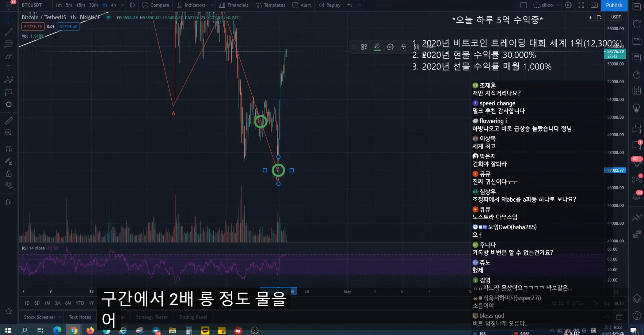The image size is (644, 335).
Task: Lock the selected drawing in floating toolbar
Action: click(x=403, y=47)
